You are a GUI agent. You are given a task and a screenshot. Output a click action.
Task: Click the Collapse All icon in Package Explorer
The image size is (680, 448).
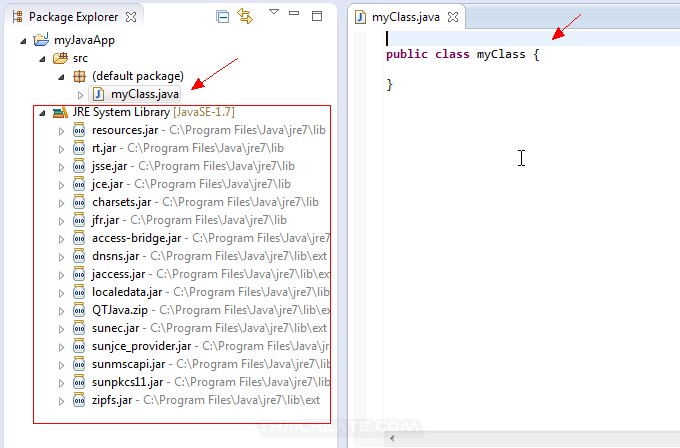coord(222,17)
